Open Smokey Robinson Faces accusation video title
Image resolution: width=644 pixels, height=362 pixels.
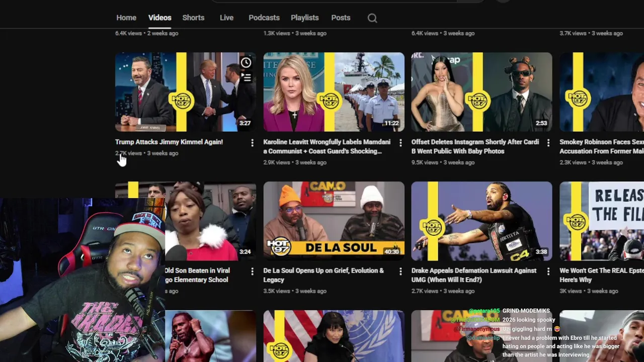point(602,146)
